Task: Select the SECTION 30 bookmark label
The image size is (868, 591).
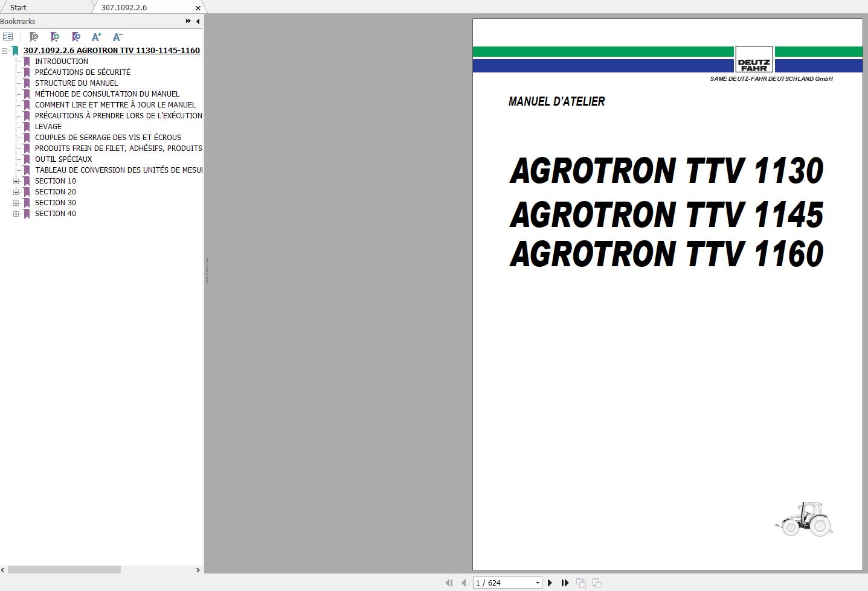Action: (x=56, y=203)
